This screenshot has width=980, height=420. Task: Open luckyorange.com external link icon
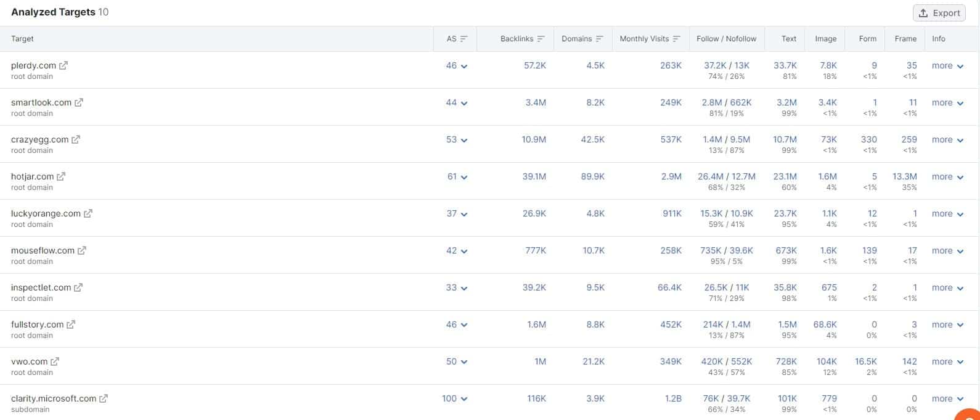[88, 213]
